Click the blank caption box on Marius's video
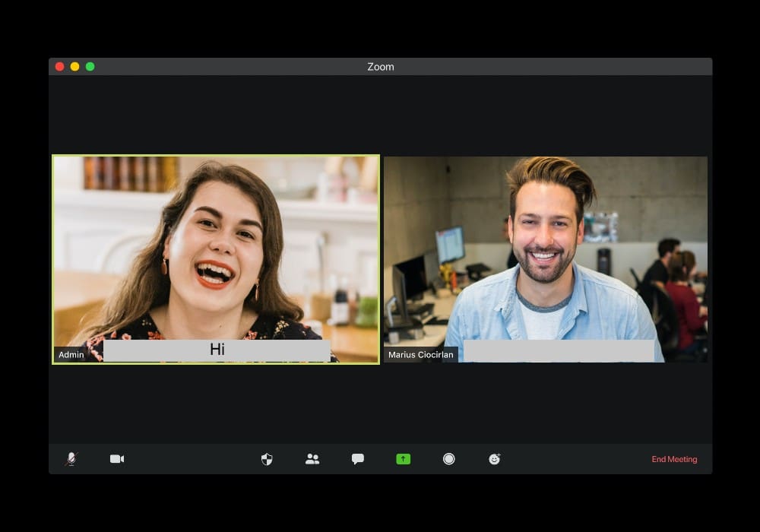Viewport: 760px width, 532px height. 559,350
